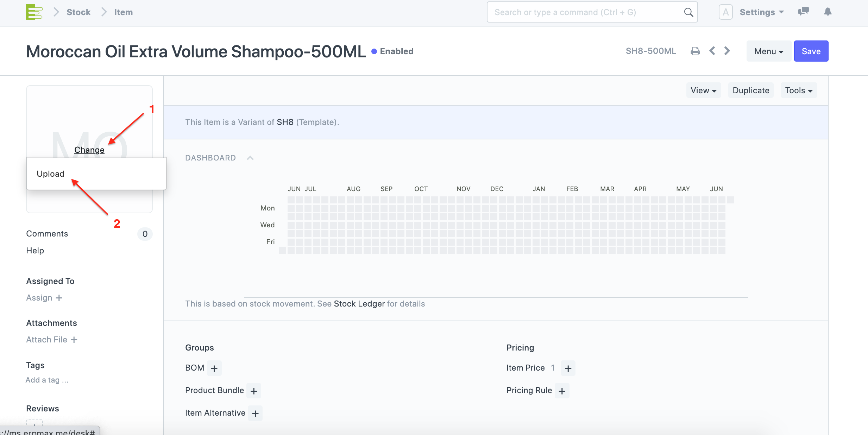Click the ERPNext home logo icon
The width and height of the screenshot is (868, 435).
pos(34,12)
